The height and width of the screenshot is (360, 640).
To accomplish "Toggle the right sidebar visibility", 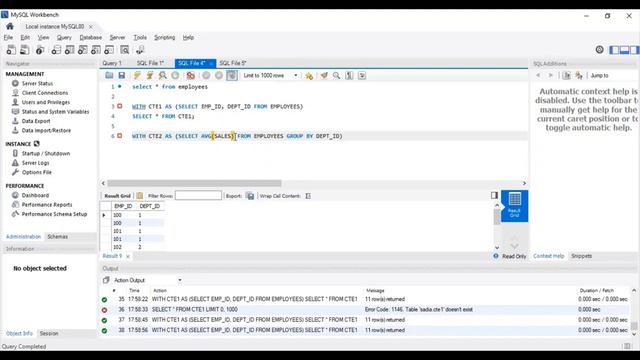I will point(634,50).
